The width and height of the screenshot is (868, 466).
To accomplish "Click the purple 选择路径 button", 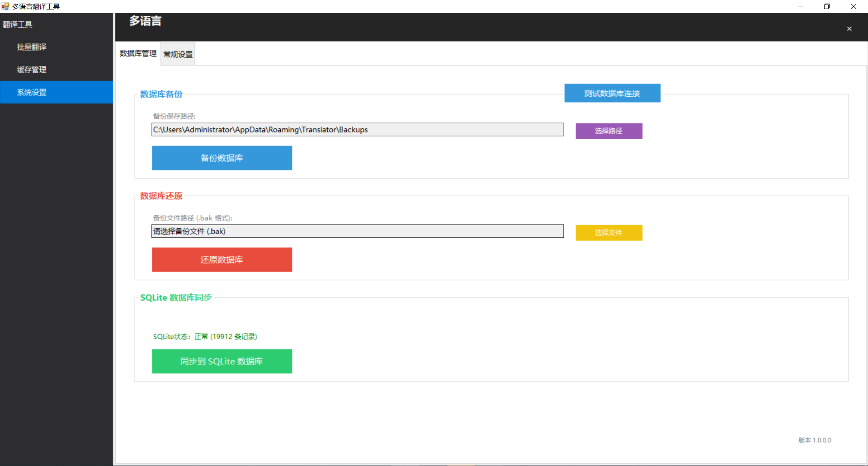I will pos(609,131).
